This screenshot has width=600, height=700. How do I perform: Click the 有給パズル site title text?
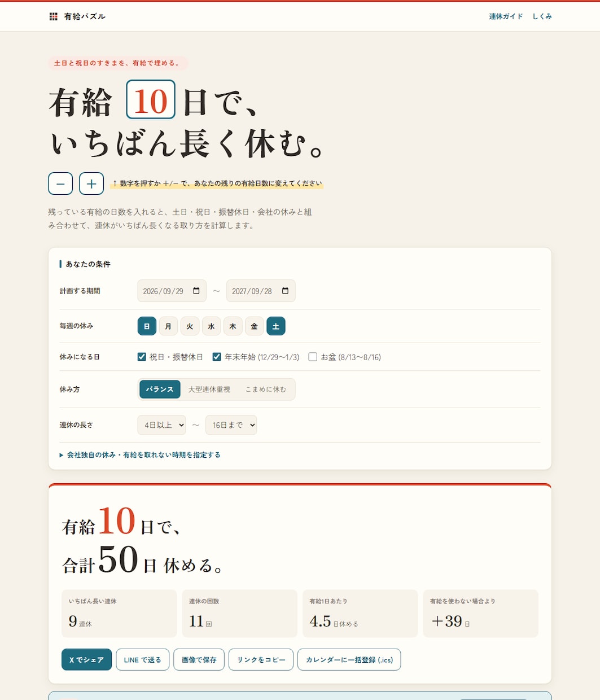85,16
